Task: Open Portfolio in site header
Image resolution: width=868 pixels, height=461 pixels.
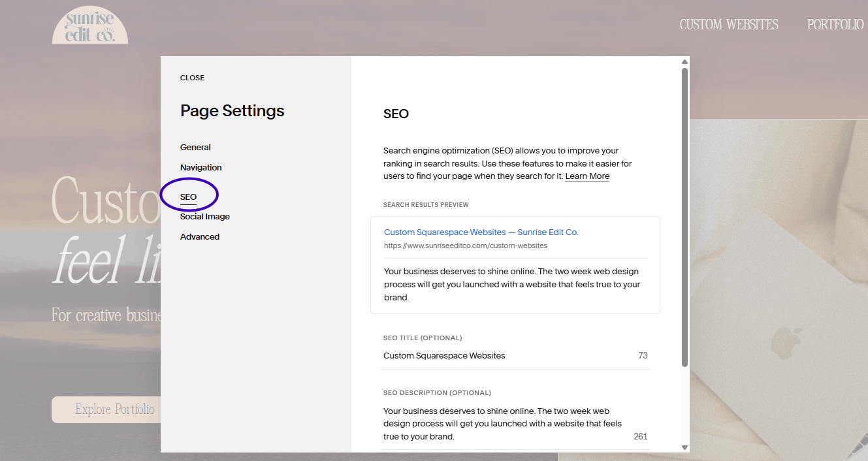Action: pos(835,25)
